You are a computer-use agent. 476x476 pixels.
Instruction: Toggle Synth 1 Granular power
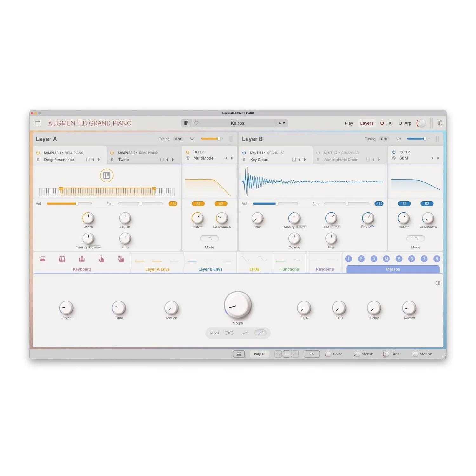(x=244, y=153)
